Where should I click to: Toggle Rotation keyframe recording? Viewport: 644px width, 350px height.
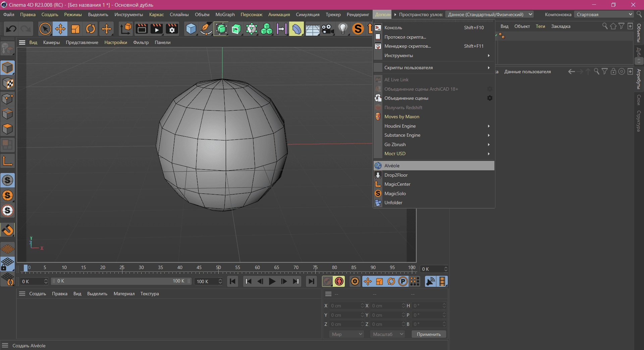[x=391, y=281]
